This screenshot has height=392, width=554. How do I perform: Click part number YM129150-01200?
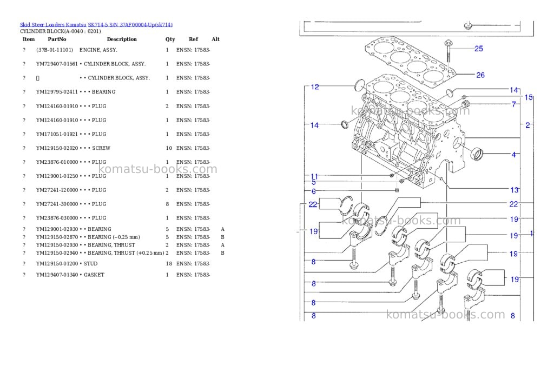click(x=57, y=264)
